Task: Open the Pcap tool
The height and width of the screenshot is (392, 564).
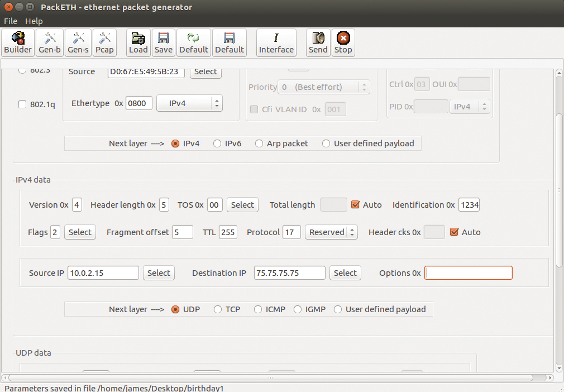Action: tap(104, 42)
